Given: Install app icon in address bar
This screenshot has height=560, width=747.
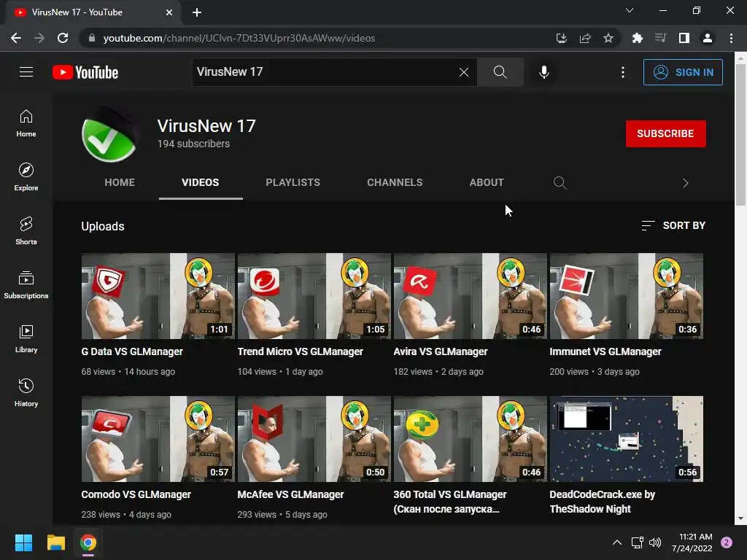Looking at the screenshot, I should coord(561,38).
